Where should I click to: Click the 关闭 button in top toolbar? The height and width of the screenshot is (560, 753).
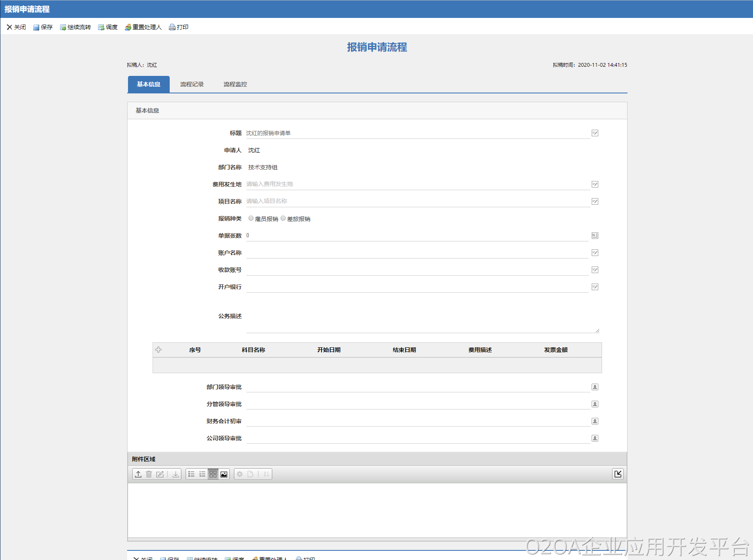[x=16, y=27]
